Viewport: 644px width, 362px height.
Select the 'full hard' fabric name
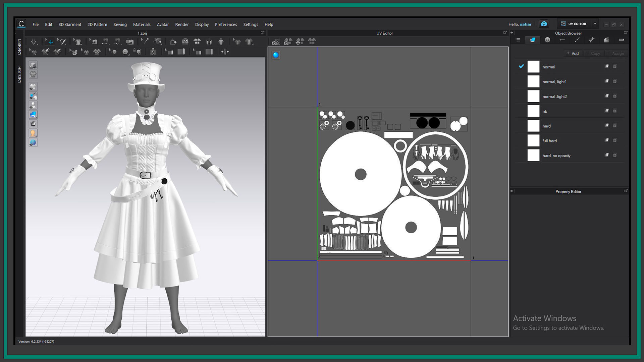549,141
